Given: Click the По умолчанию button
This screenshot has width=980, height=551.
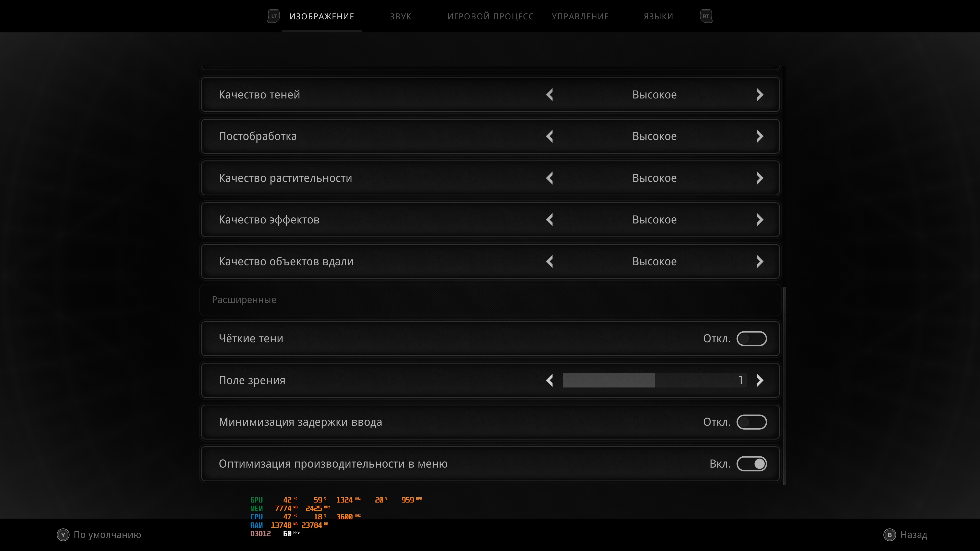Looking at the screenshot, I should pyautogui.click(x=99, y=535).
